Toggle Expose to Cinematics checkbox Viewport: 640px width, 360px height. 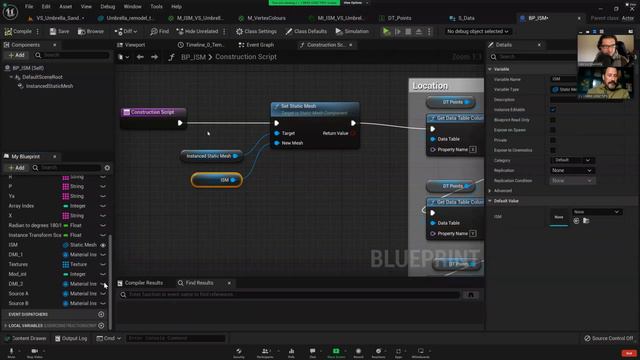pyautogui.click(x=553, y=150)
